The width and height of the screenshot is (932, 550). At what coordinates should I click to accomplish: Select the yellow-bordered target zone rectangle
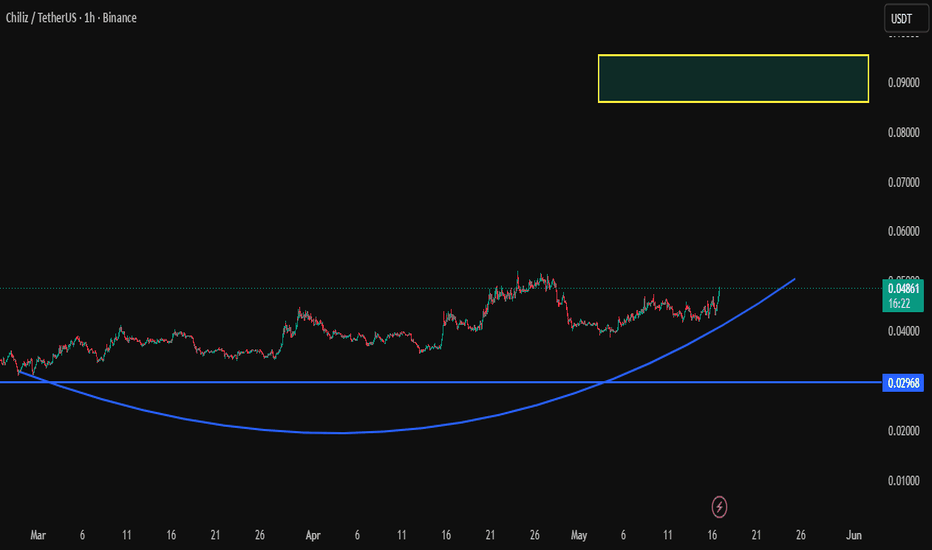tap(733, 78)
